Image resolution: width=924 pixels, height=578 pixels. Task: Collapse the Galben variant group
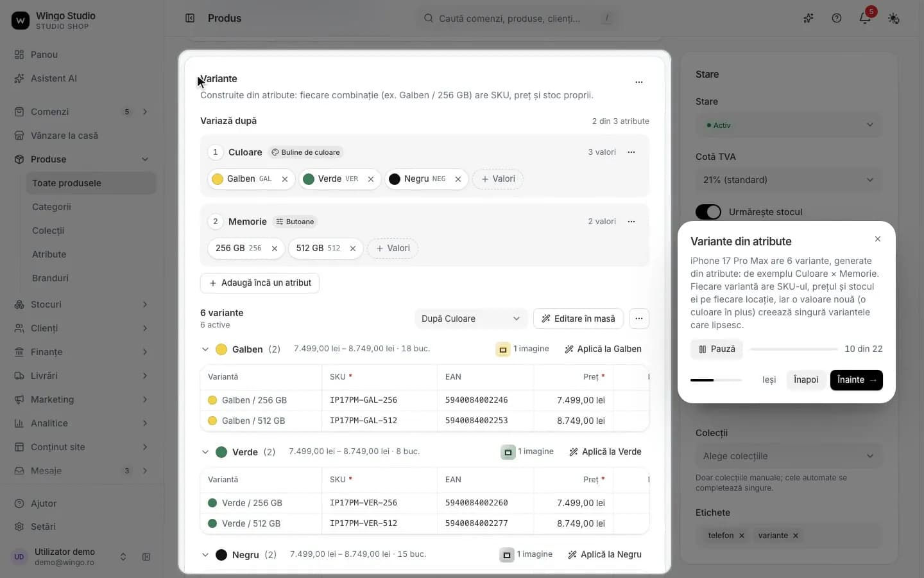pos(205,349)
